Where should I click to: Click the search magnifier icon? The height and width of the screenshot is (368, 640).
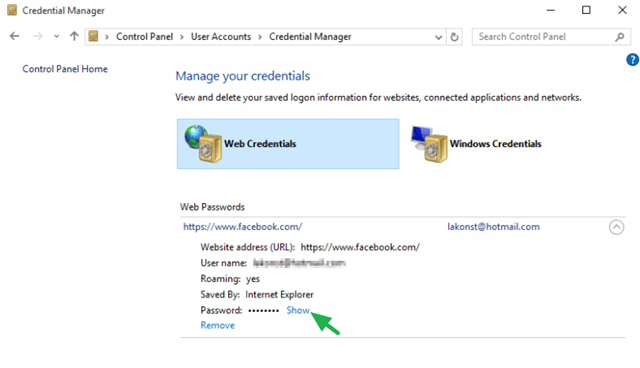(x=620, y=37)
